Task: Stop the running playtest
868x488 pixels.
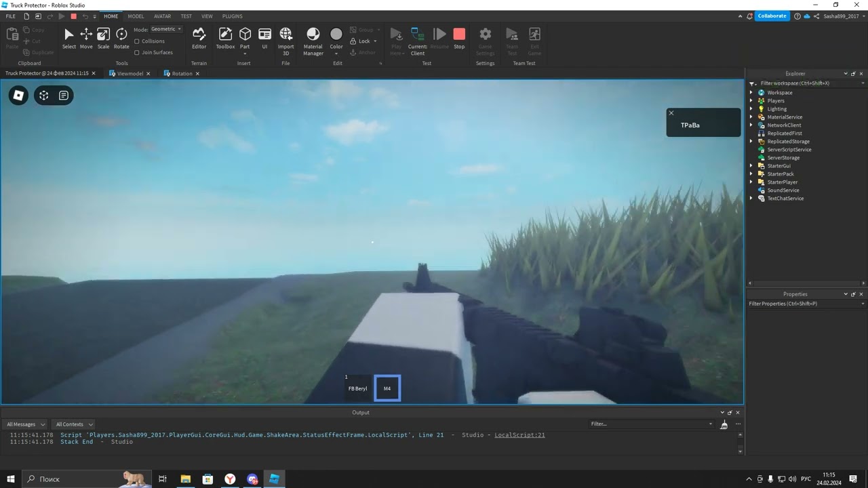Action: (459, 39)
